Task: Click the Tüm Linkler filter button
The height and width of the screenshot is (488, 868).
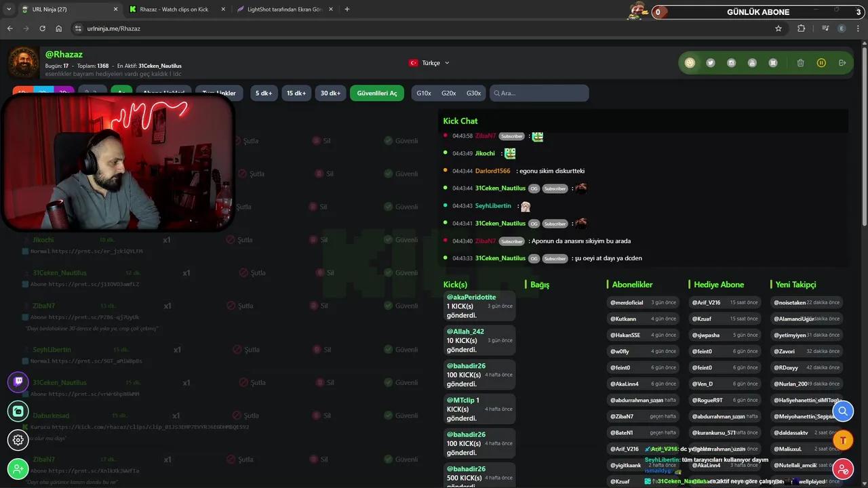Action: 219,94
